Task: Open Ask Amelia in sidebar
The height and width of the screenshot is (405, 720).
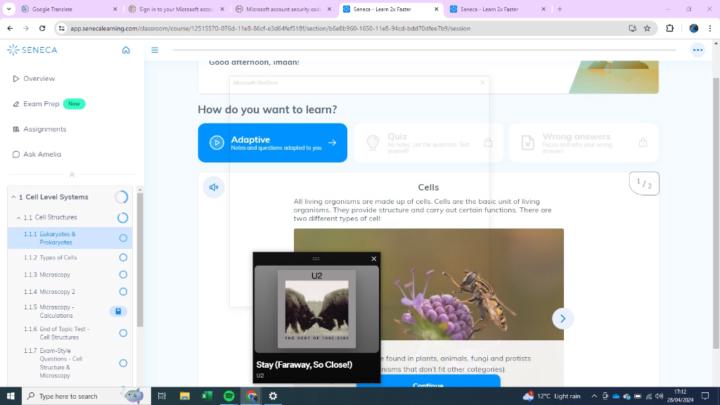Action: 36,154
